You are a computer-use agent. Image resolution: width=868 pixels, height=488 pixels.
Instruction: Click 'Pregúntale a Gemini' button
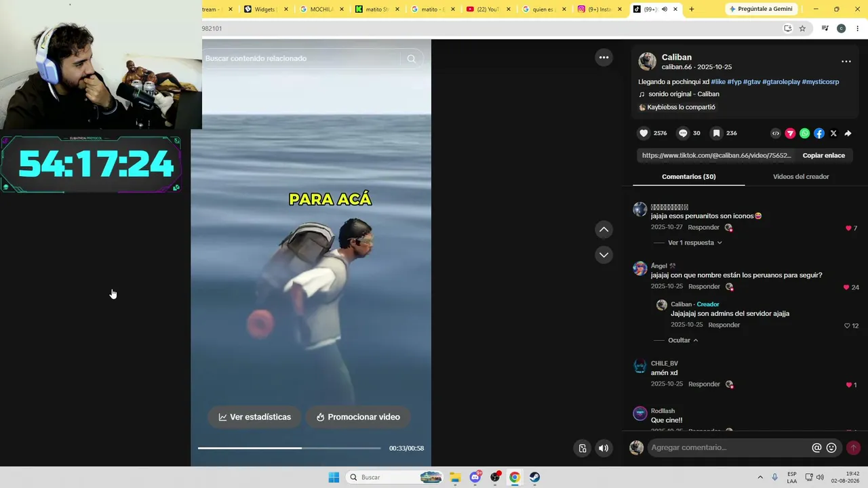pyautogui.click(x=760, y=9)
